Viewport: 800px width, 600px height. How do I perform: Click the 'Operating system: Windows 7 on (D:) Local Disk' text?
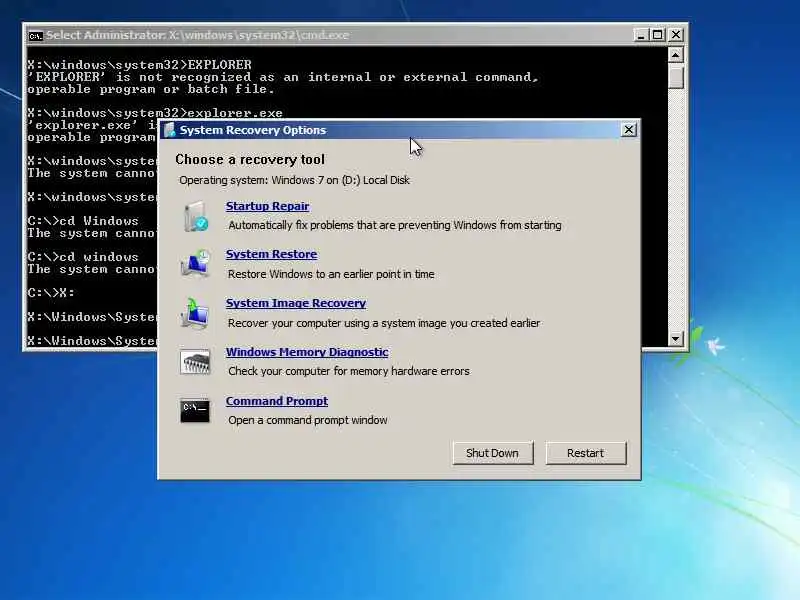click(x=294, y=180)
